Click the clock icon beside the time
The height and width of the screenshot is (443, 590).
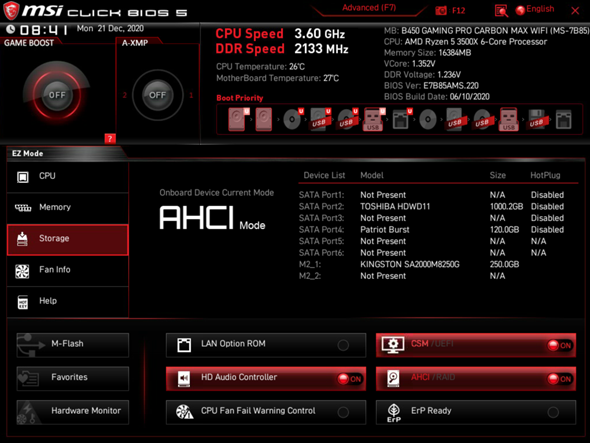pos(11,29)
